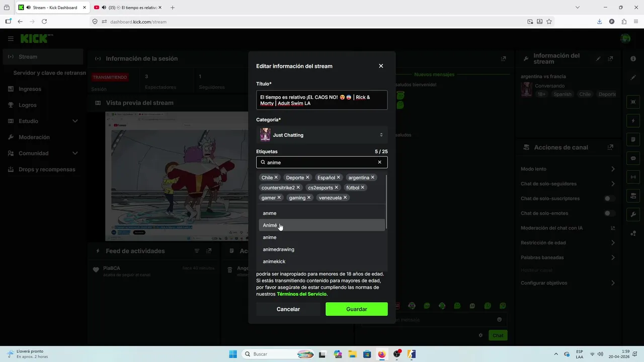Screen dimensions: 644x362
Task: Expand the Restricción de edad option
Action: 568,243
